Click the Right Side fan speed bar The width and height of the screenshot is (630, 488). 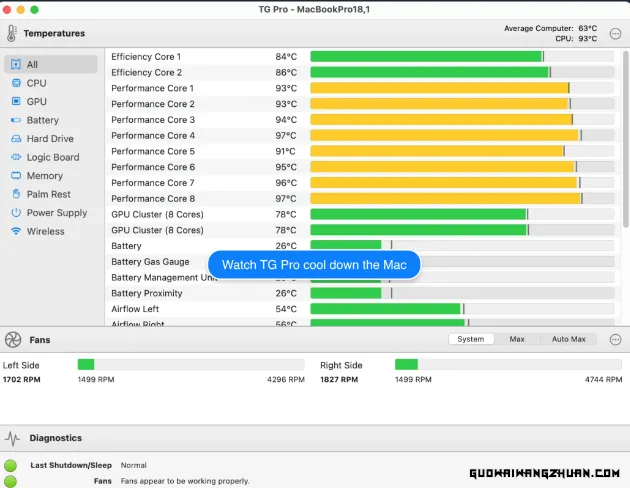point(508,365)
